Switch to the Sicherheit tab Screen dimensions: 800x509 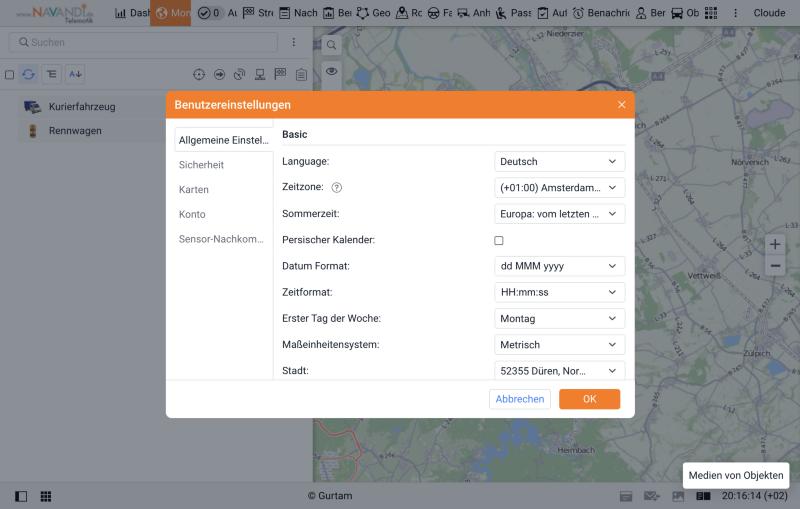click(201, 165)
